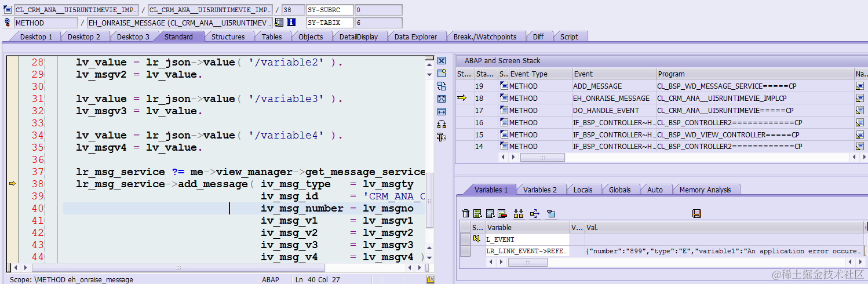
Task: Click the swap tool icon beside the editor
Action: pos(442,86)
